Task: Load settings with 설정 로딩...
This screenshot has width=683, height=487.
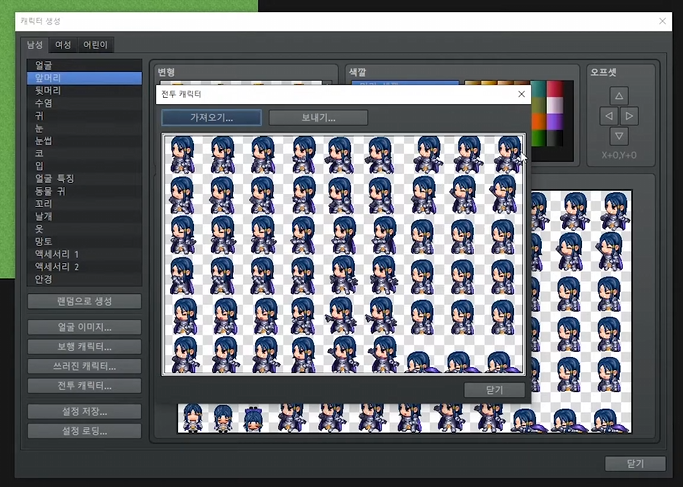Action: [x=85, y=431]
